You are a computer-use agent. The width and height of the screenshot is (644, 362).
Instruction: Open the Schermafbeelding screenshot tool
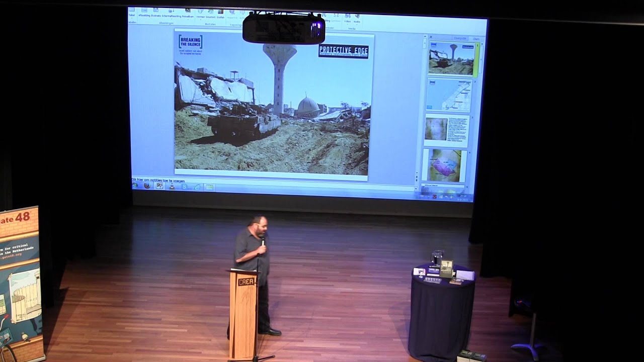(x=172, y=13)
